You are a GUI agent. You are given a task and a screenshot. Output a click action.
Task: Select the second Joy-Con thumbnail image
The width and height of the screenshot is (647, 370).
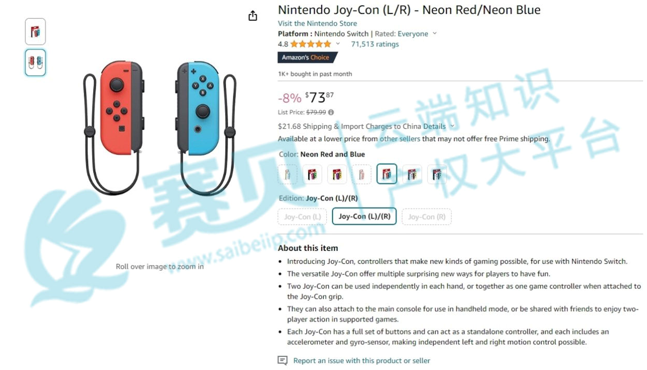35,62
